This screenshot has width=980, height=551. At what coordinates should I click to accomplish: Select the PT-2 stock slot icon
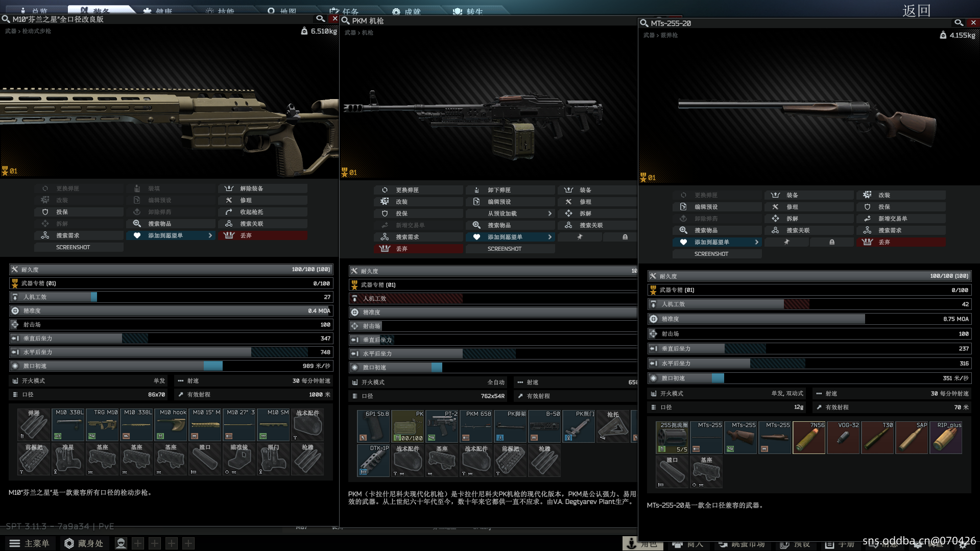442,426
